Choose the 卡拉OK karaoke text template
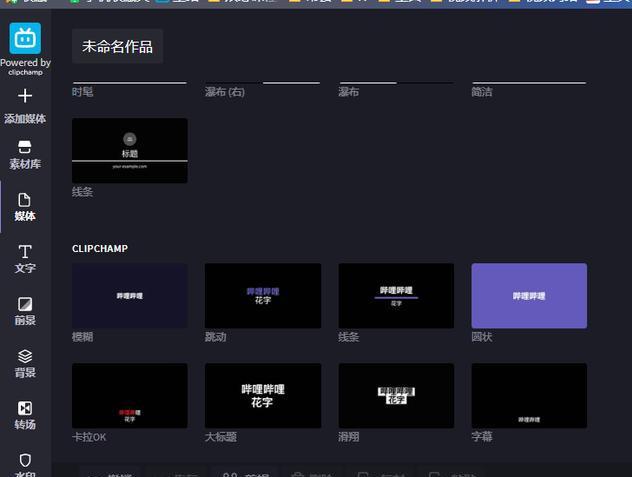Image resolution: width=632 pixels, height=477 pixels. pos(129,396)
